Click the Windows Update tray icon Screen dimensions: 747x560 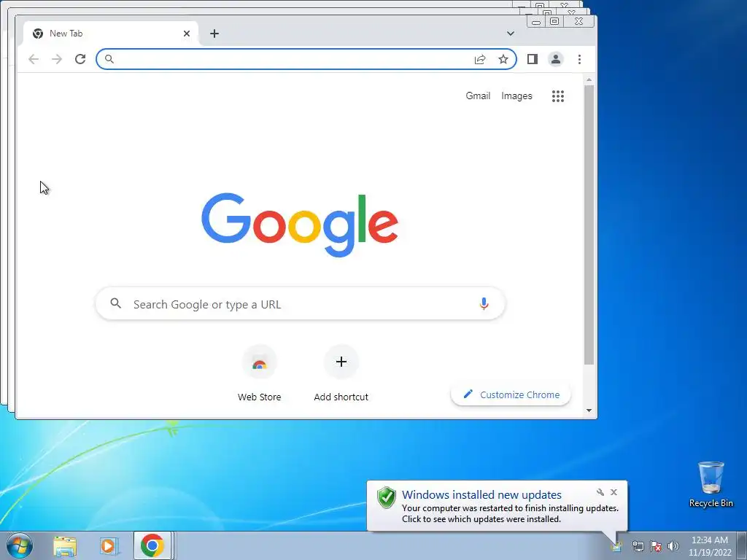coord(617,546)
